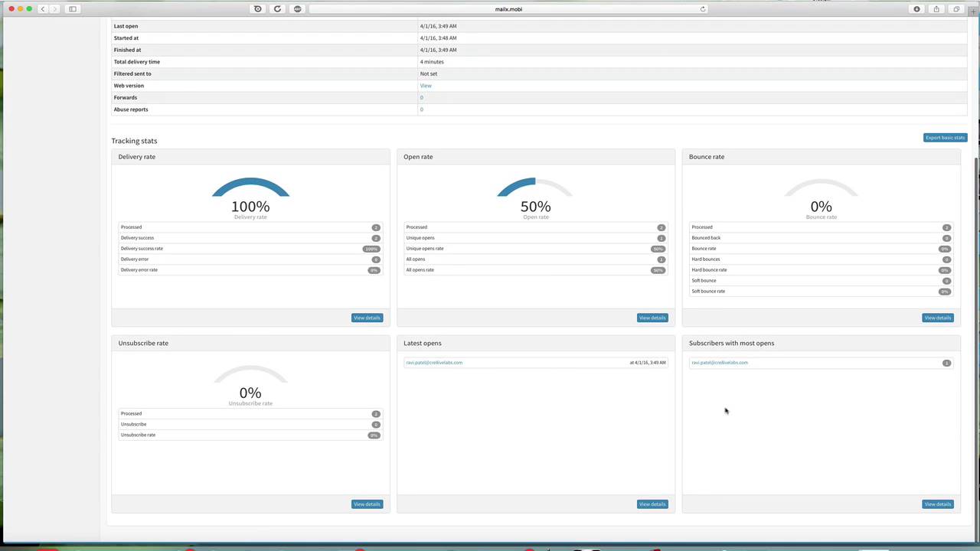View details of the Open rate panel

[652, 318]
